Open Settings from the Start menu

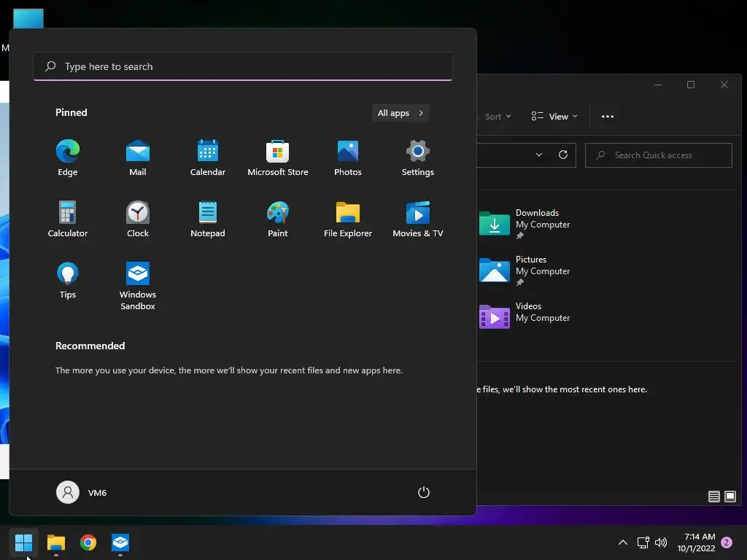418,158
